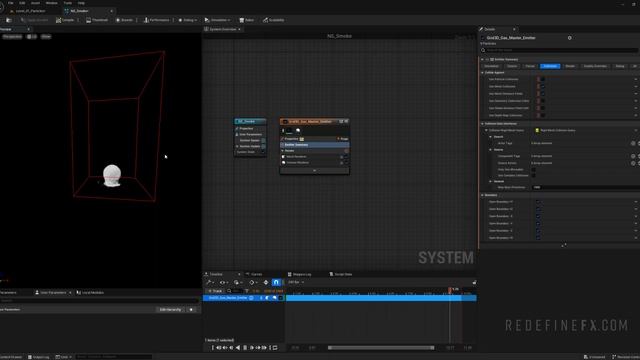Click the Stage button on emitter node
Screen dimensions: 640x360
pyautogui.click(x=343, y=139)
